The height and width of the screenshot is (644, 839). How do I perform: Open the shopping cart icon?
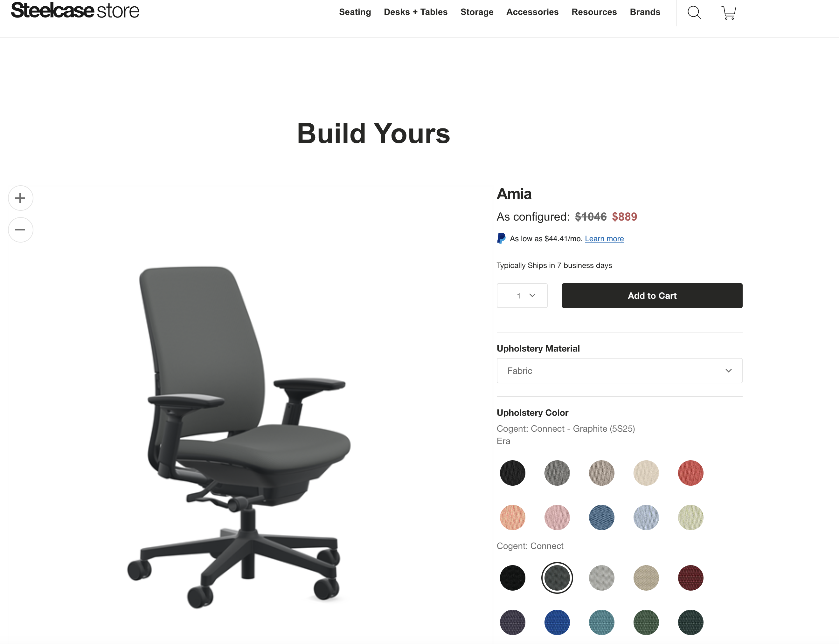click(729, 13)
